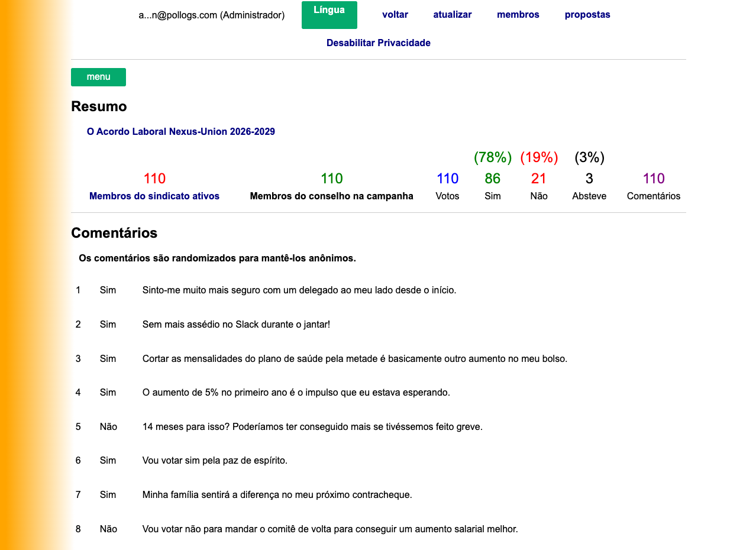Click Membros do sindicato ativos link
Viewport: 756px width, 550px height.
[154, 196]
